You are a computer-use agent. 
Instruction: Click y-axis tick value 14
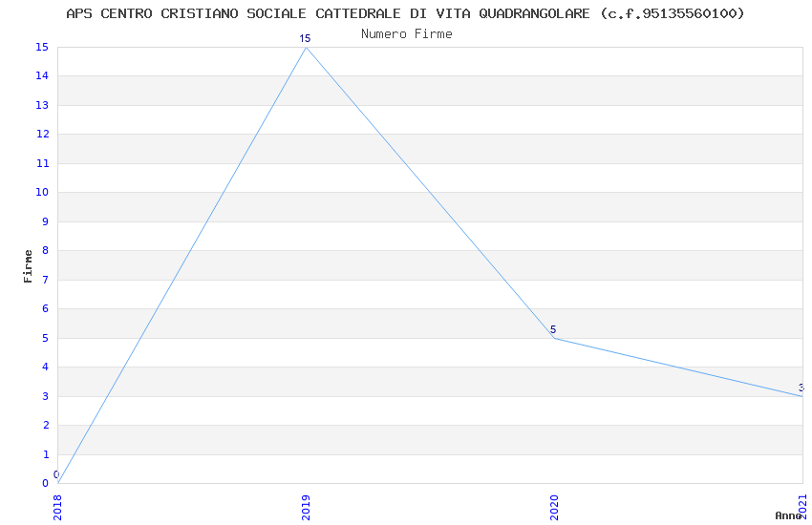(x=42, y=75)
